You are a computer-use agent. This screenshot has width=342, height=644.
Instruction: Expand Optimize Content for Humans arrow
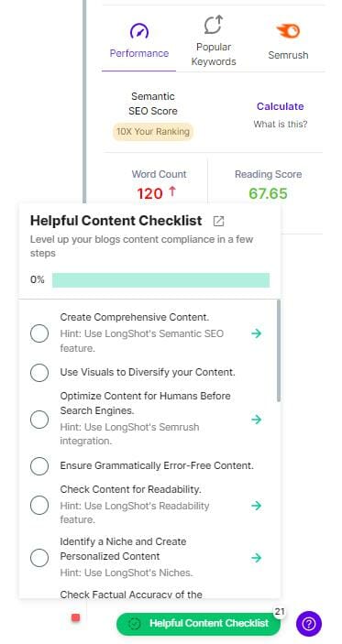pos(257,420)
